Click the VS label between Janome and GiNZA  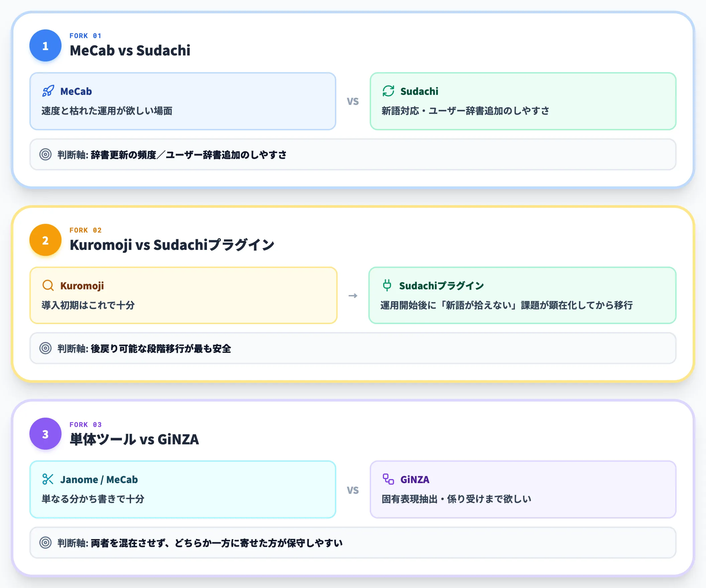coord(353,490)
